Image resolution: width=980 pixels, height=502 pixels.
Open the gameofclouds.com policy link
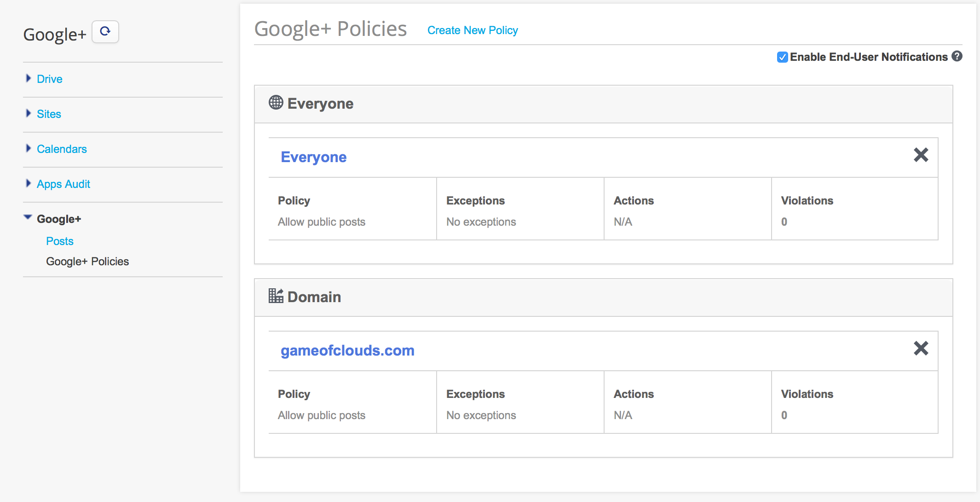[x=348, y=350]
